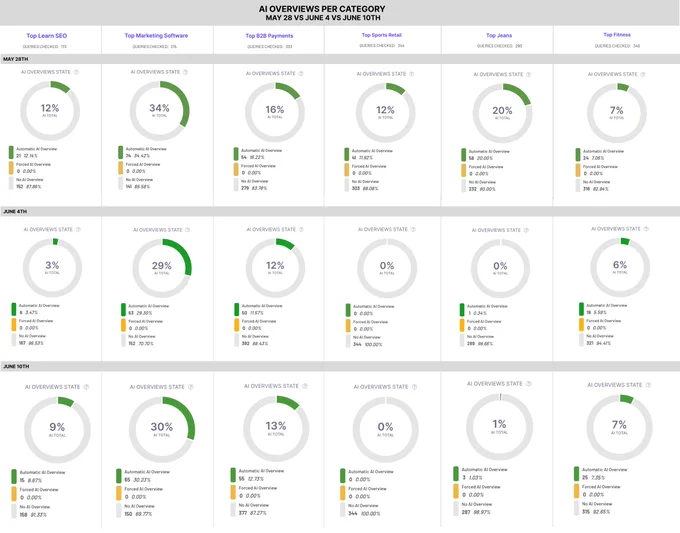Click the help icon above the 1% donut chart

pyautogui.click(x=528, y=384)
